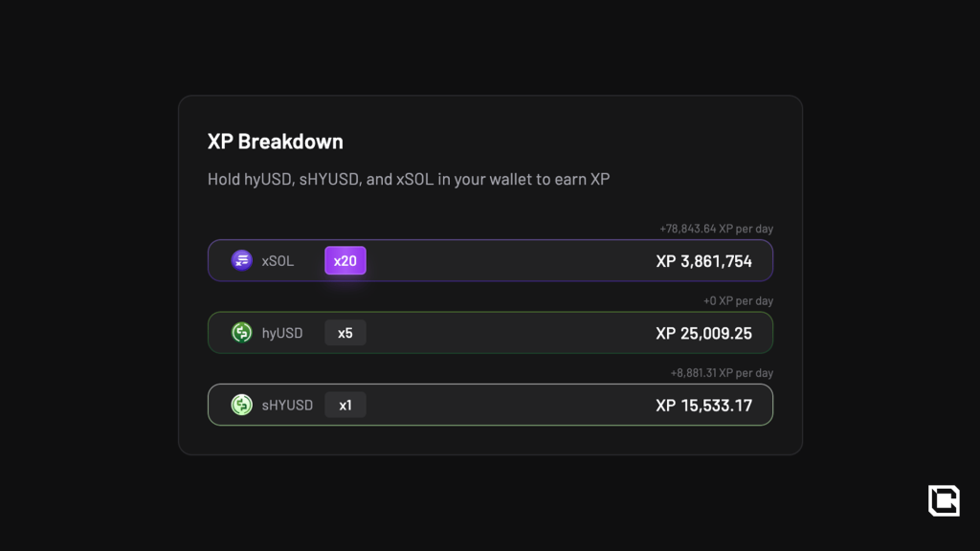The image size is (980, 551).
Task: Click the XP Breakdown heading
Action: click(x=276, y=142)
